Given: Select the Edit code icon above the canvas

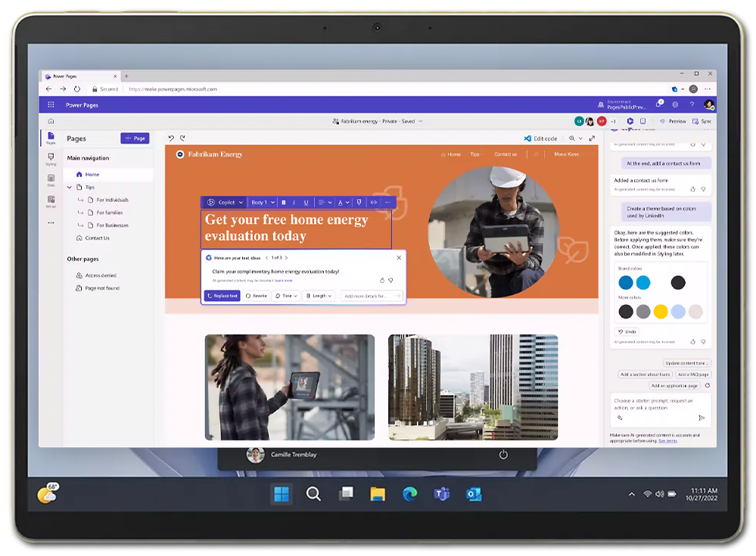Looking at the screenshot, I should (528, 138).
